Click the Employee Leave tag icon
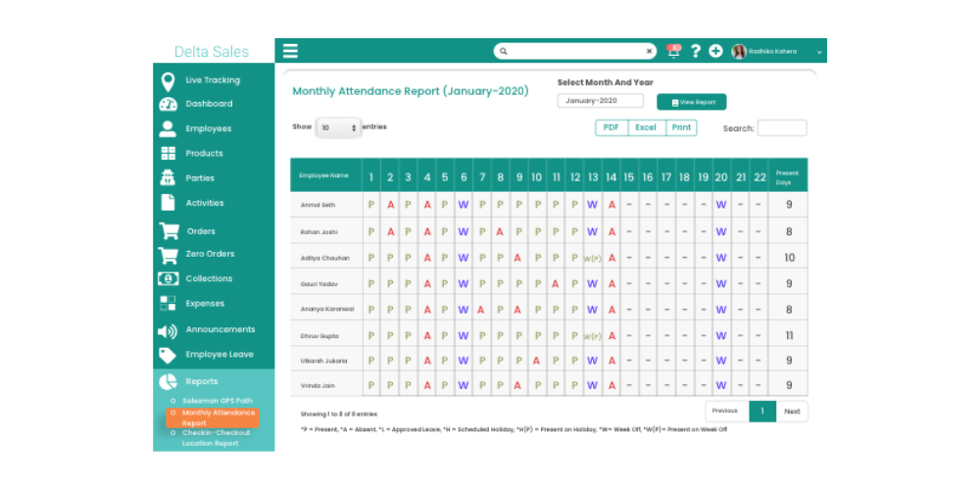The height and width of the screenshot is (490, 980). click(168, 356)
